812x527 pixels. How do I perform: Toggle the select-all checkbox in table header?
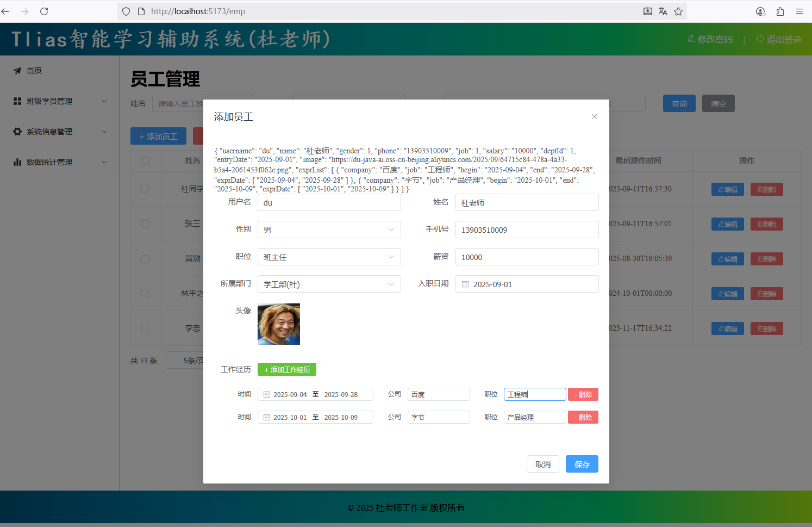[x=145, y=161]
